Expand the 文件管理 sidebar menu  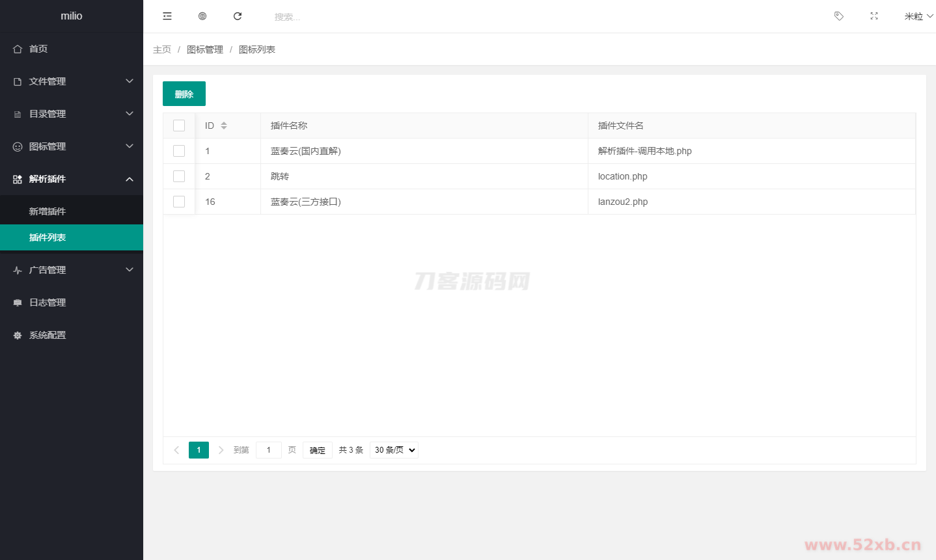pyautogui.click(x=72, y=81)
